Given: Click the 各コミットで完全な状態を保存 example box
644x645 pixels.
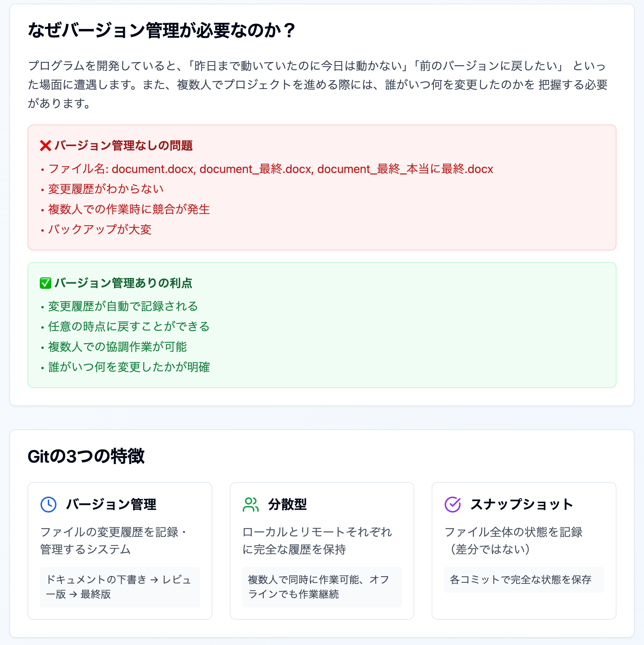Looking at the screenshot, I should coord(524,580).
